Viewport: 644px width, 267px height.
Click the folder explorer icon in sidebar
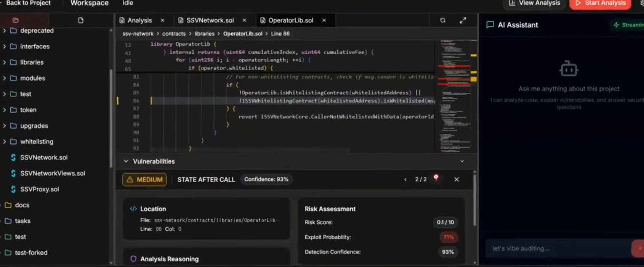coord(16,20)
